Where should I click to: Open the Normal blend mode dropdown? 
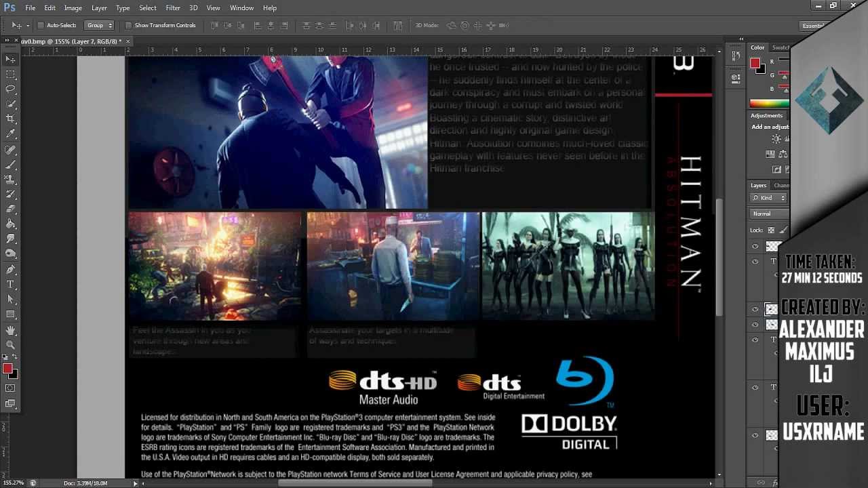point(770,213)
